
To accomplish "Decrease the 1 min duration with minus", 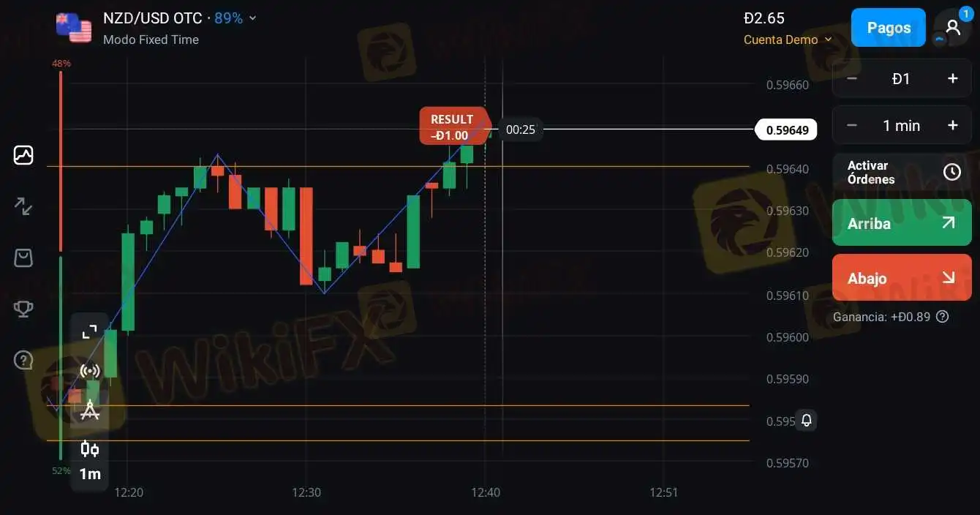I will [852, 126].
